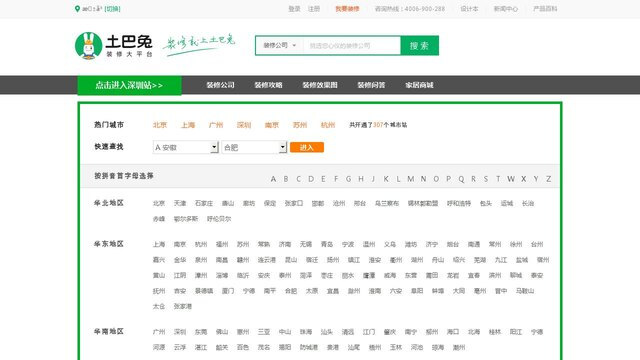640x360 pixels.
Task: Click the Tubatu rabbit logo
Action: tap(89, 46)
